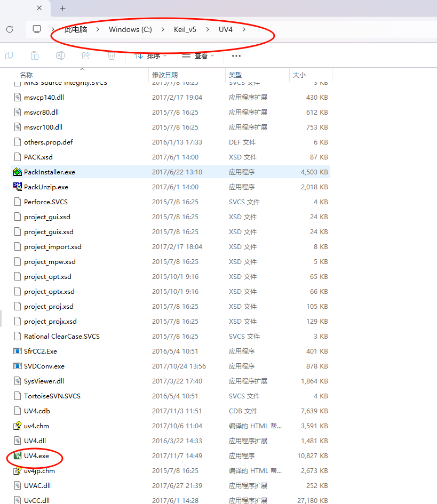This screenshot has width=437, height=504.
Task: Click the CDB 文件 type of UV4.cdb
Action: tap(243, 411)
